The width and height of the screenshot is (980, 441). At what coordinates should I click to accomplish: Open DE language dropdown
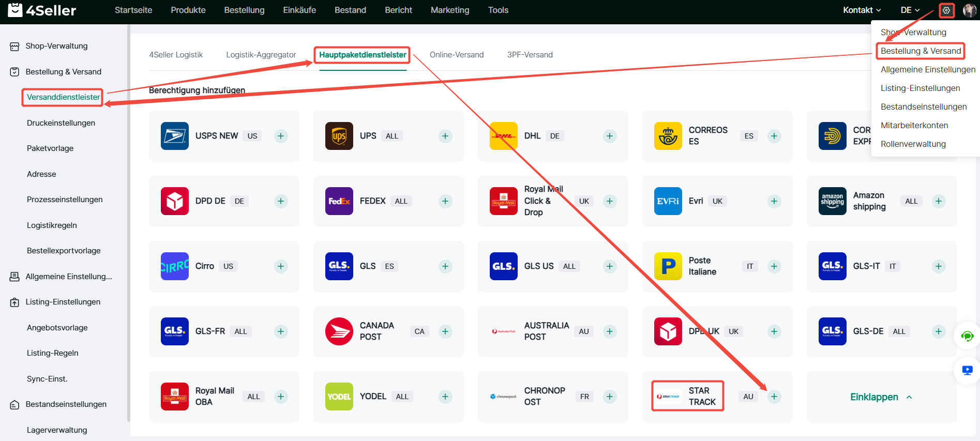click(910, 10)
